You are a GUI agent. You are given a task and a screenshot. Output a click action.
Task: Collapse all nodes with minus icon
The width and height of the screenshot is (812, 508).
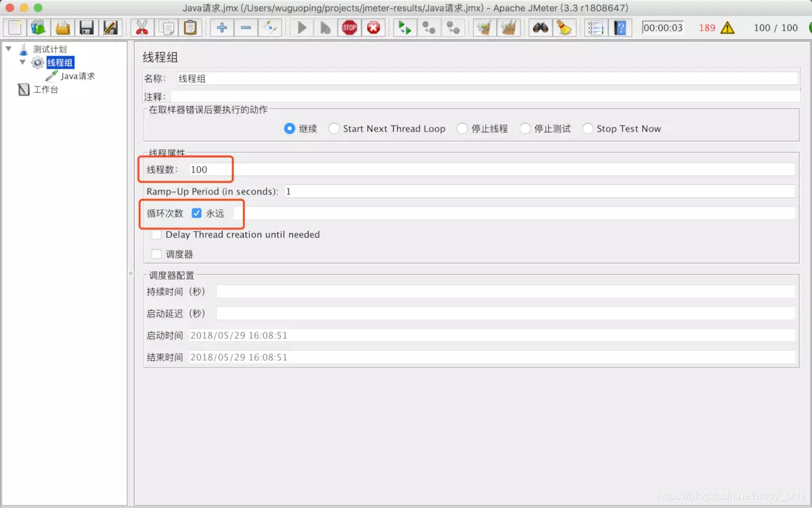[x=246, y=28]
